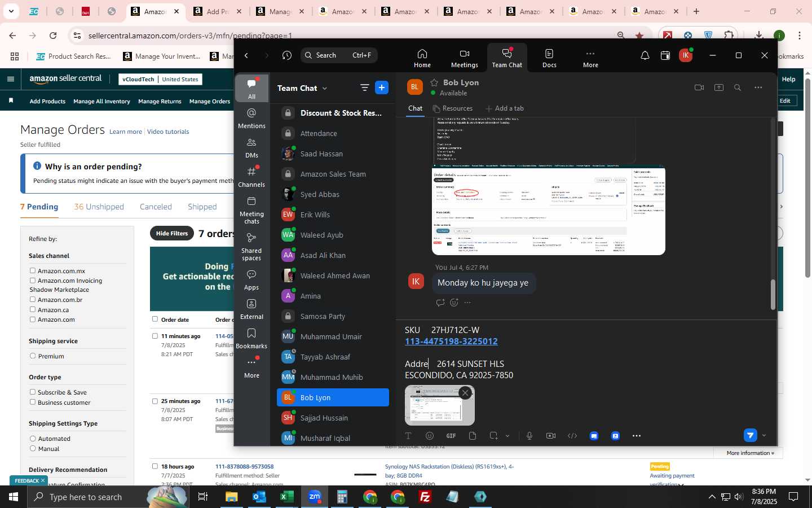Check Subscribe & Save order type
The width and height of the screenshot is (812, 508).
[33, 392]
